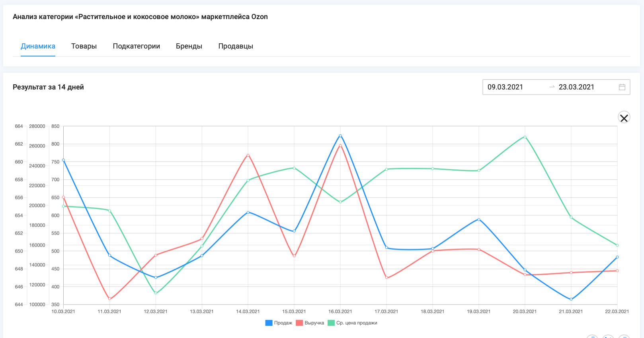Edit the end date 23.03.2021 field
This screenshot has height=338, width=644.
pos(576,87)
